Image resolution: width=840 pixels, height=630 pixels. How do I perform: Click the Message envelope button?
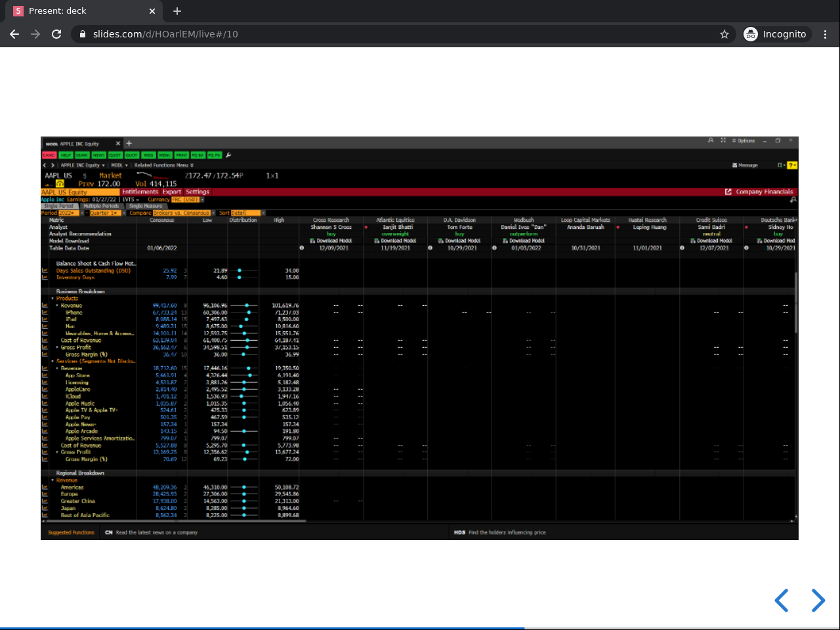click(x=745, y=165)
